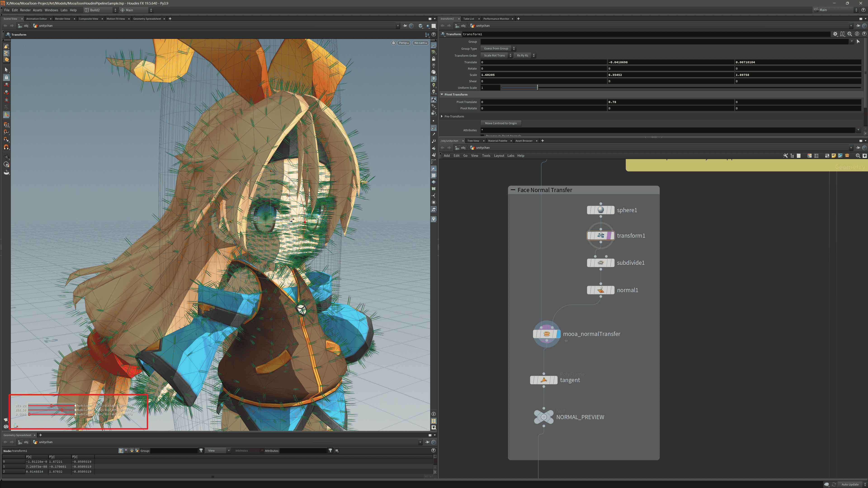This screenshot has width=868, height=488.
Task: Switch to the Animation Editor tab
Action: [x=36, y=19]
